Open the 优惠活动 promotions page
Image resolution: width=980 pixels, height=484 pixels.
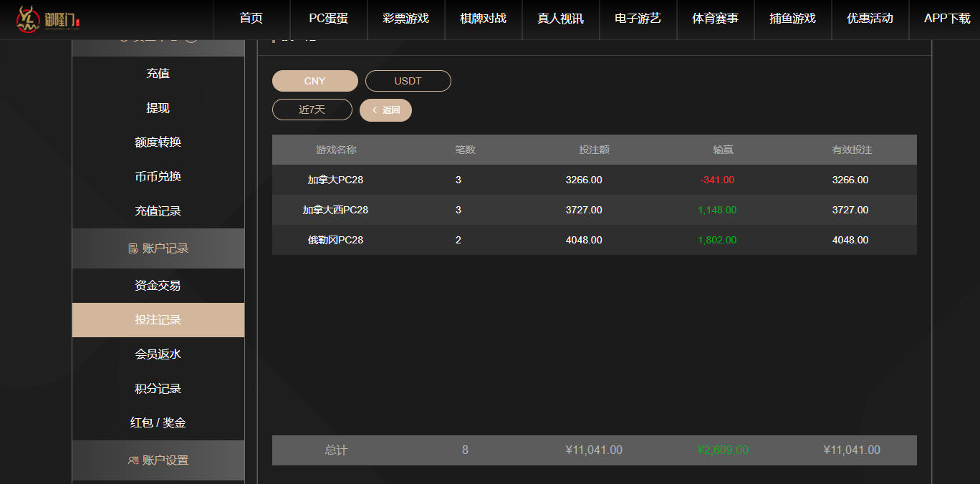pos(870,19)
